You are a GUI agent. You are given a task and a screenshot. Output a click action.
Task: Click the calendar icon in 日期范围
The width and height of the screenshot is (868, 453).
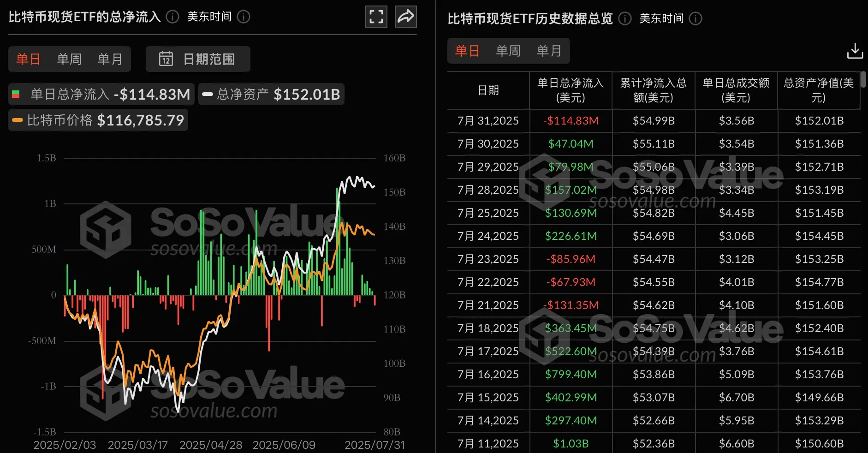[x=166, y=59]
